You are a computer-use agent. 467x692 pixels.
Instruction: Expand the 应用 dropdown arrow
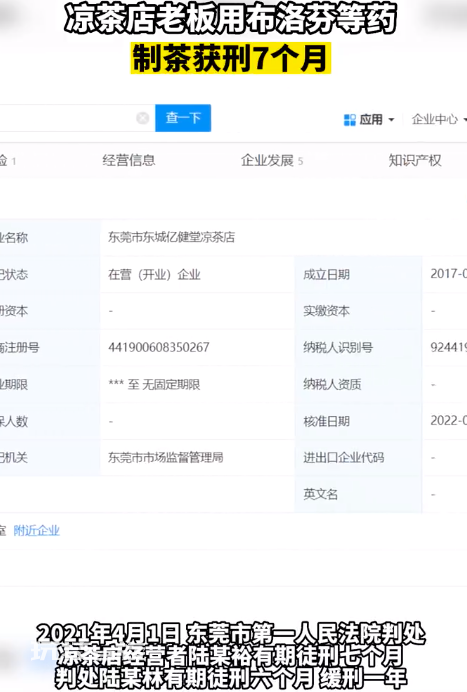tap(391, 120)
